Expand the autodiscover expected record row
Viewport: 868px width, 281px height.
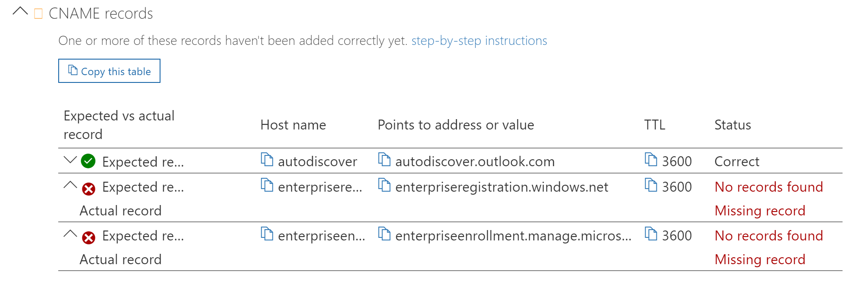coord(70,160)
